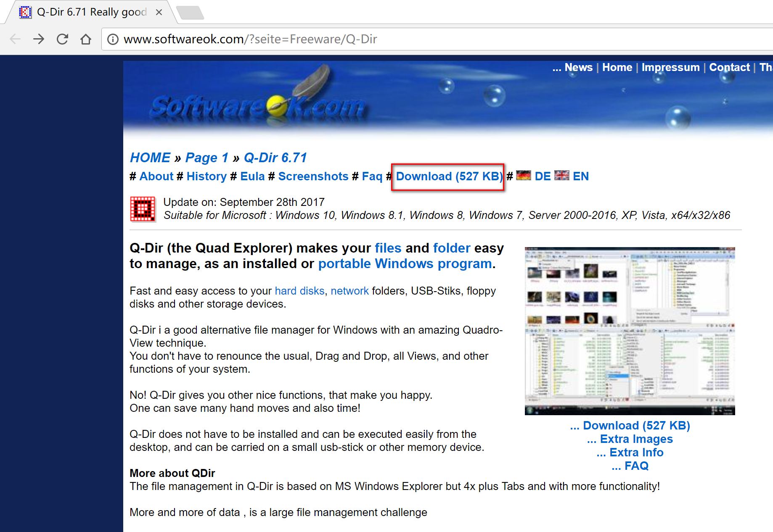Switch language to EN
Screen dimensions: 773x532
(x=580, y=176)
